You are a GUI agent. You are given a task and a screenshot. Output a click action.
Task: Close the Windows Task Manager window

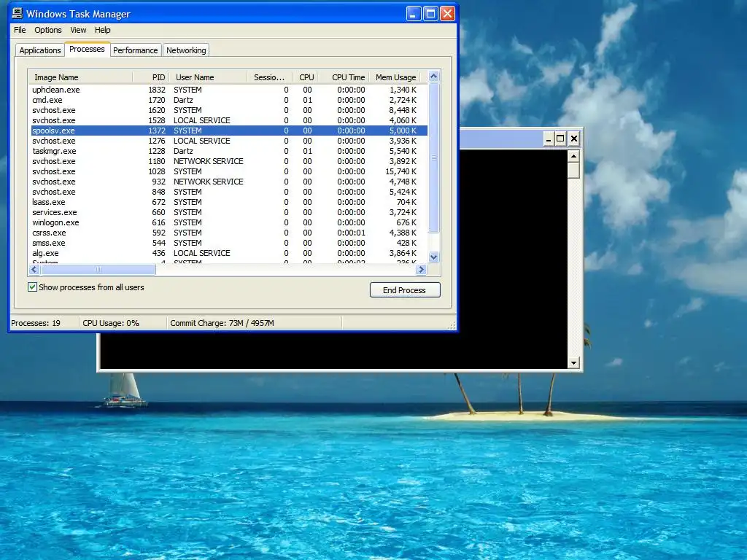point(447,14)
